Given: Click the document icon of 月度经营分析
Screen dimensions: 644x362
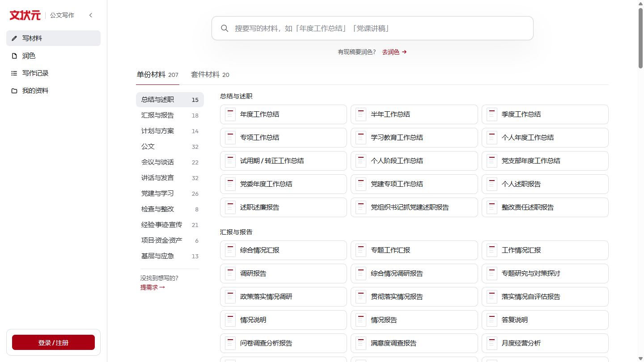Looking at the screenshot, I should (492, 343).
